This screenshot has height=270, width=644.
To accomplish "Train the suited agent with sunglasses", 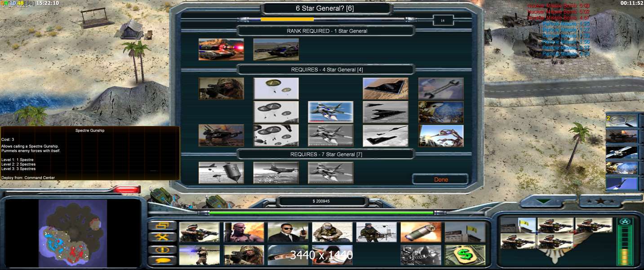I will click(x=288, y=232).
